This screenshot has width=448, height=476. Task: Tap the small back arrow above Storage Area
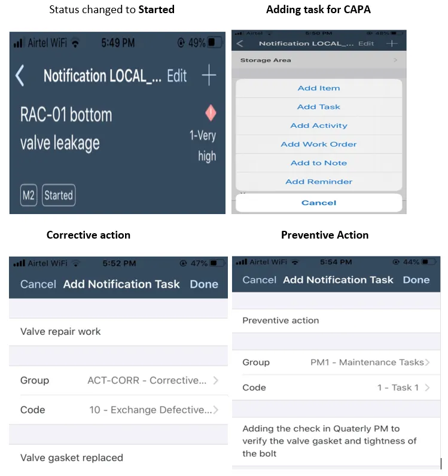point(240,44)
